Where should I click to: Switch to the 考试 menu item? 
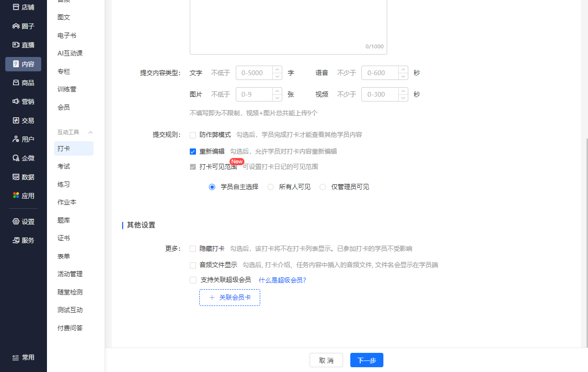coord(64,166)
